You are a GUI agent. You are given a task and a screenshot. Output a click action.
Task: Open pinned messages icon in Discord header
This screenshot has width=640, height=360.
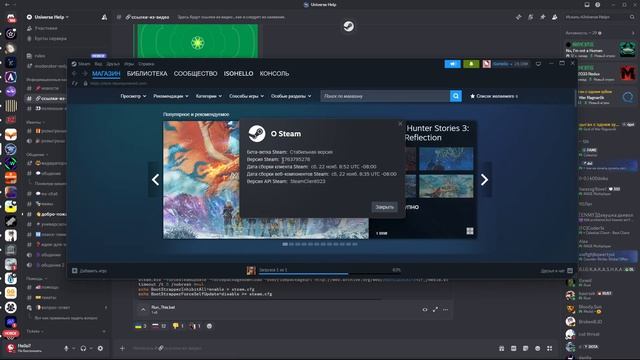click(542, 17)
